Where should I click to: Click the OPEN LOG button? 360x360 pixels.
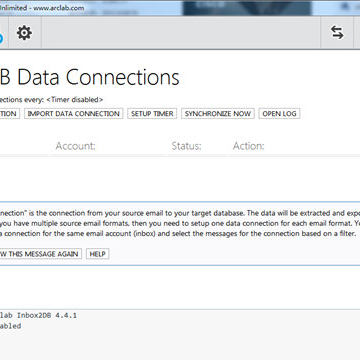pyautogui.click(x=279, y=114)
